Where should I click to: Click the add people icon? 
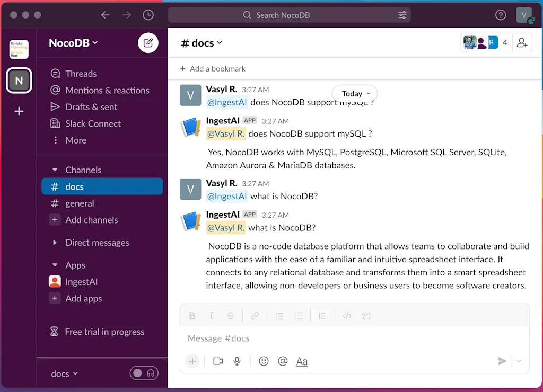[522, 43]
